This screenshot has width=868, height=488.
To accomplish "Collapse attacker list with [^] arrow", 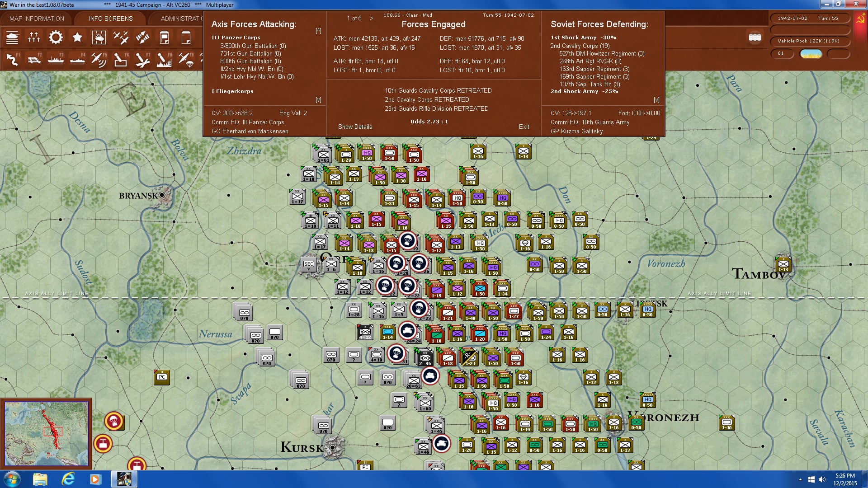I will click(x=318, y=31).
